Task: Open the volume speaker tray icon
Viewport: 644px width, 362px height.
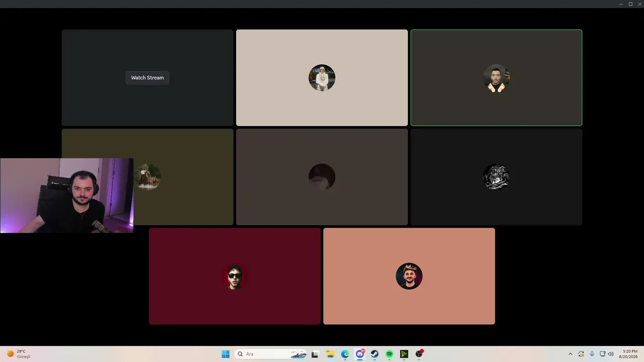Action: click(x=611, y=354)
